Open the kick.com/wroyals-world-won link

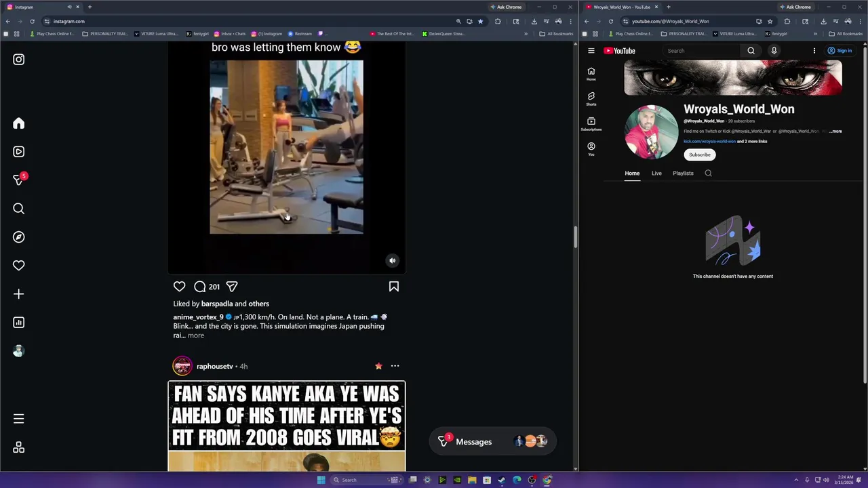coord(709,142)
